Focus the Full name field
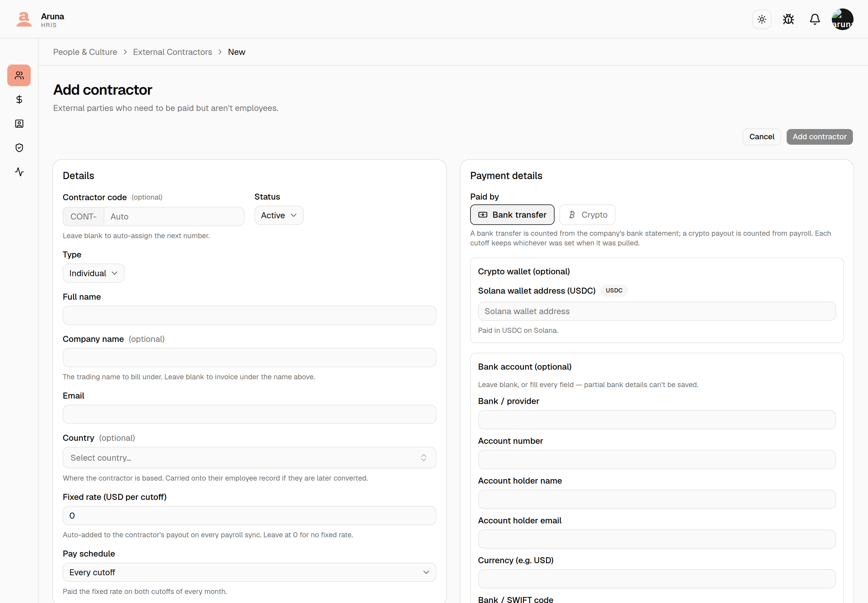 (x=249, y=315)
